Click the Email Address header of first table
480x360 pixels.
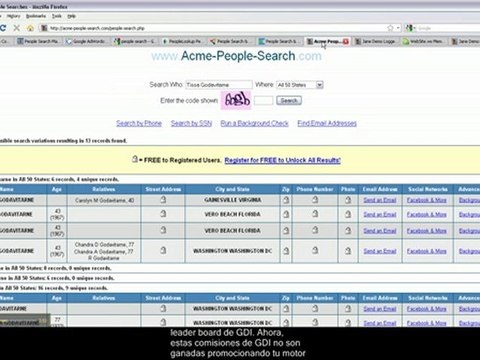click(x=380, y=189)
